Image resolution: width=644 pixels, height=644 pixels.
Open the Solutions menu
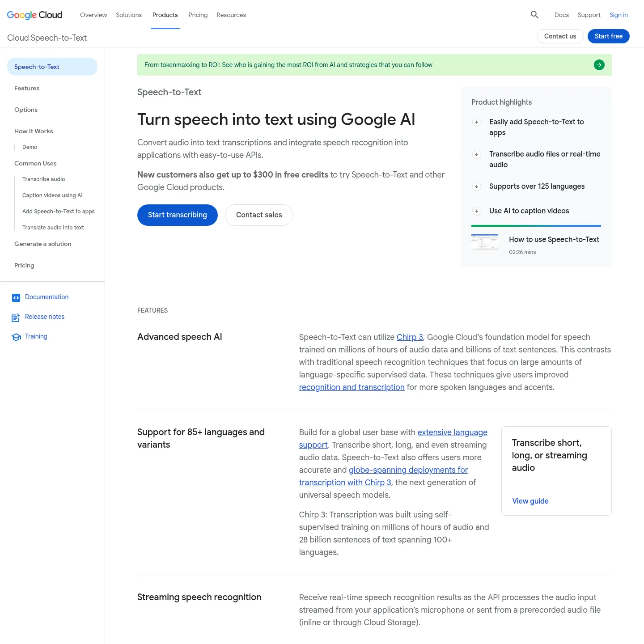click(x=129, y=15)
